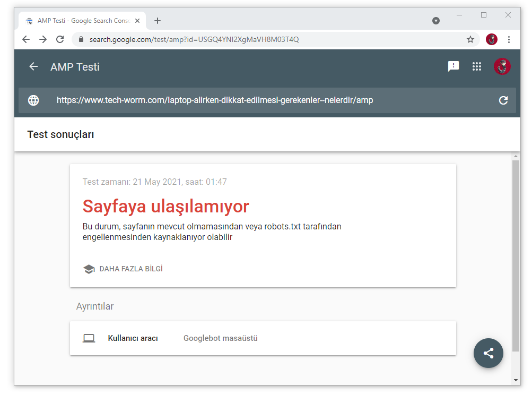Click the DAHA FAZLA BİLGİ link
532x394 pixels.
pyautogui.click(x=130, y=269)
